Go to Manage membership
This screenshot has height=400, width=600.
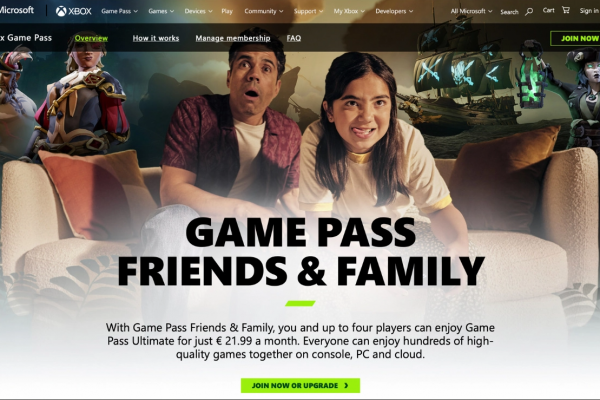233,38
